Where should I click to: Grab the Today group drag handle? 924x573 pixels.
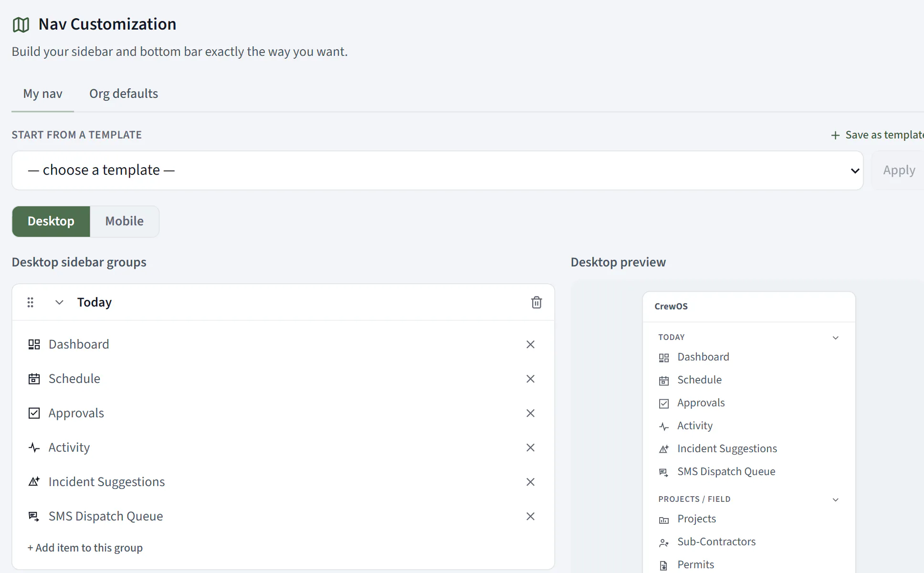(x=30, y=302)
